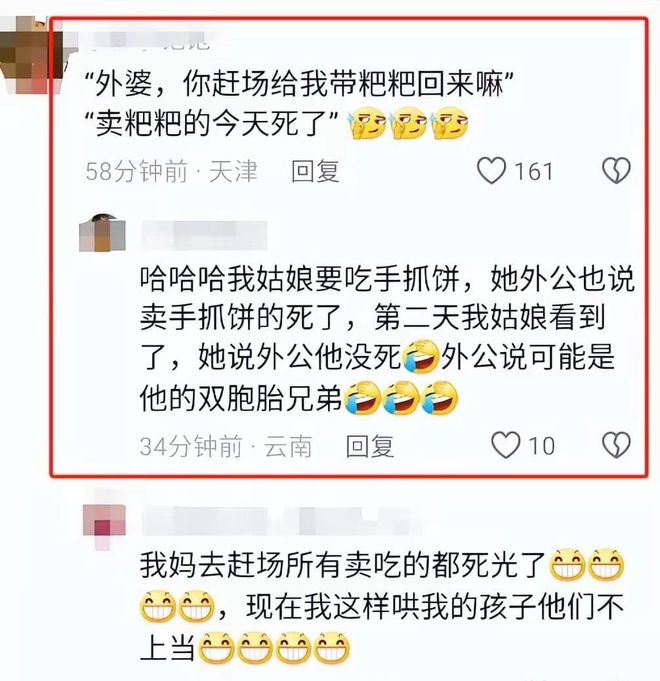Tap the comment 我妈去赶场所有卖吃的都死光了
The image size is (660, 681).
(x=382, y=606)
